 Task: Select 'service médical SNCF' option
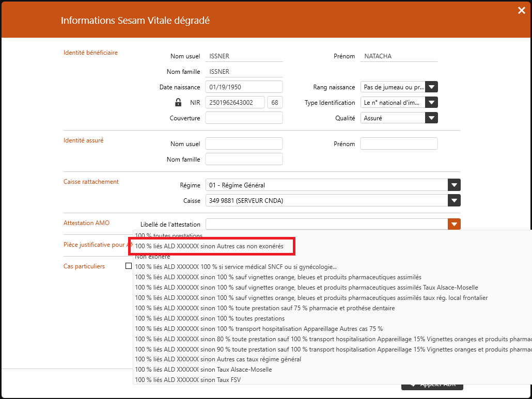coord(236,267)
